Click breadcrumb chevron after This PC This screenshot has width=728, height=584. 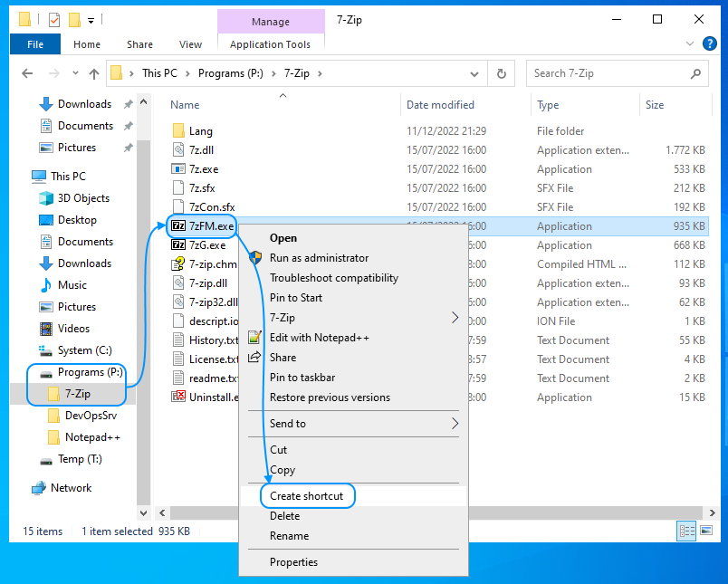tap(187, 73)
